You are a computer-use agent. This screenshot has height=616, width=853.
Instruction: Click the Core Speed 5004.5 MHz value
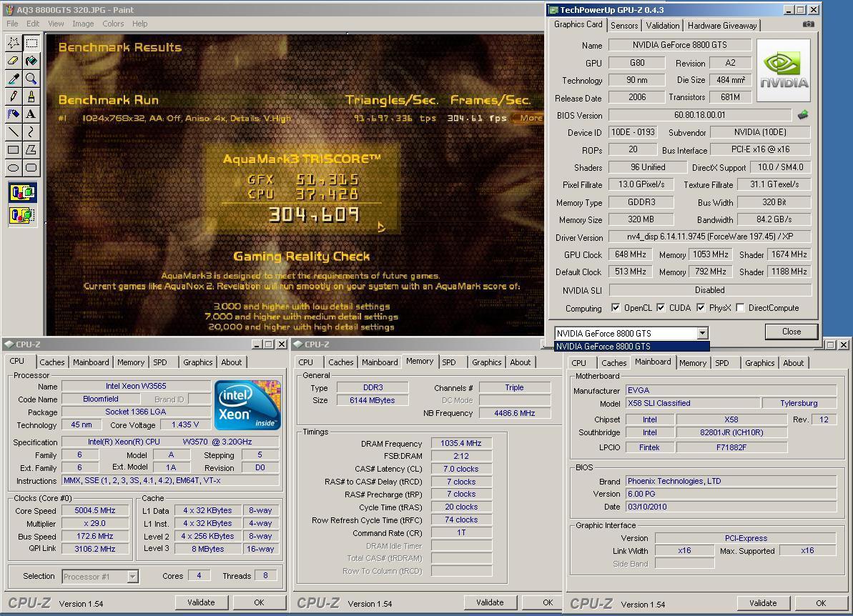click(94, 510)
